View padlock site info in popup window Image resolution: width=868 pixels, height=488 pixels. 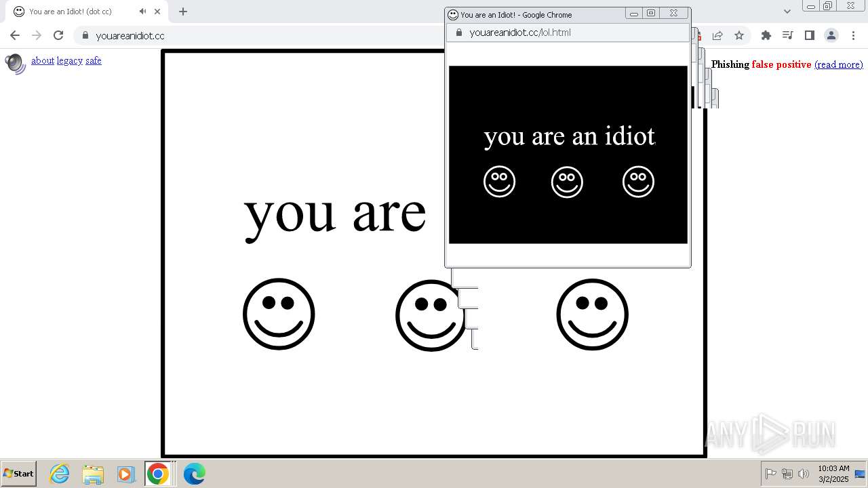pyautogui.click(x=459, y=33)
